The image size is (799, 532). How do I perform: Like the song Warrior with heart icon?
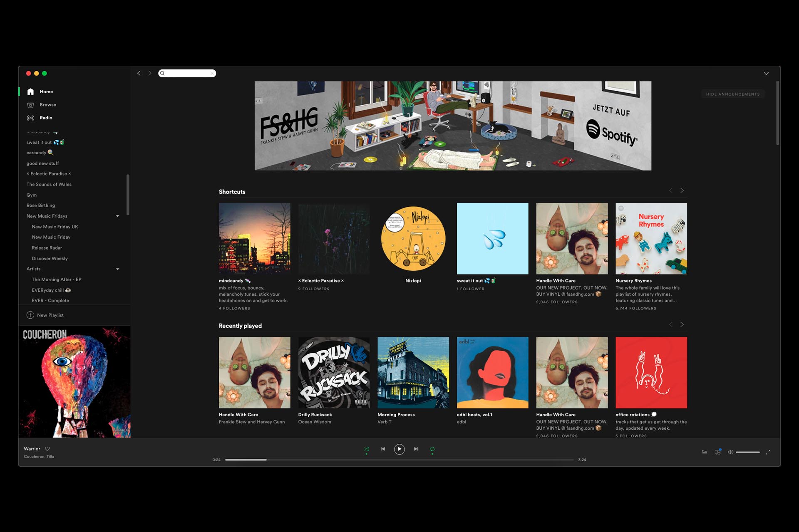pyautogui.click(x=47, y=449)
